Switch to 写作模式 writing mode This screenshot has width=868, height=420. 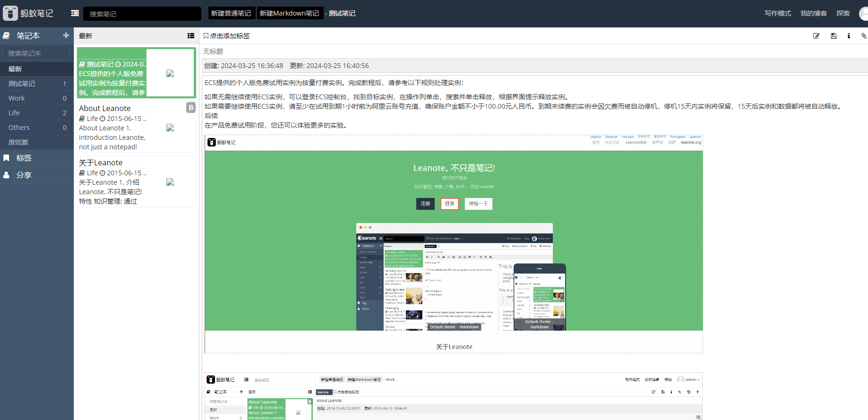tap(778, 13)
